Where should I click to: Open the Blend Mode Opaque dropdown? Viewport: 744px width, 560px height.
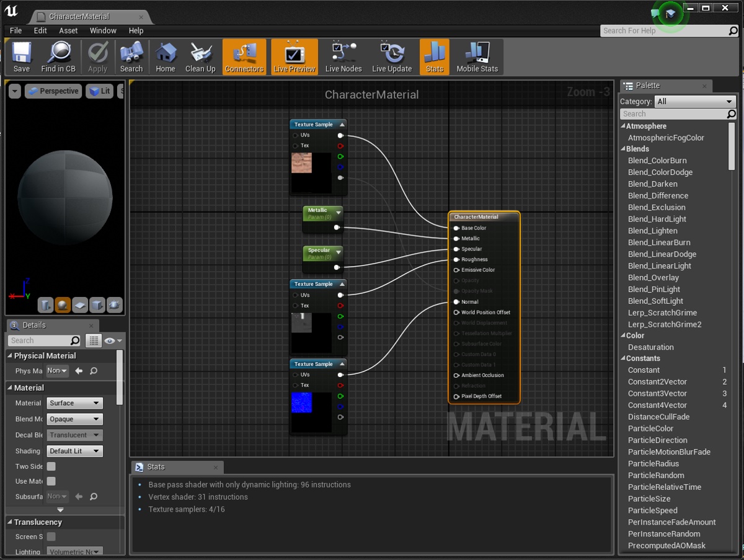[74, 419]
